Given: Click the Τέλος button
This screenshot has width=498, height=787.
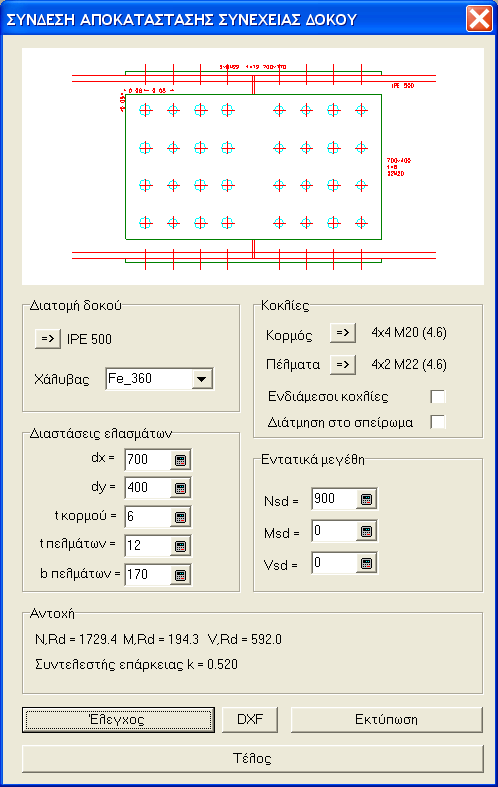Looking at the screenshot, I should (x=253, y=758).
